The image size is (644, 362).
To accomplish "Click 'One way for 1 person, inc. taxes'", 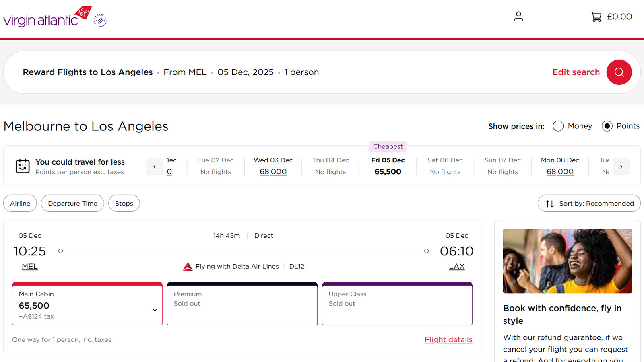I will pos(62,339).
